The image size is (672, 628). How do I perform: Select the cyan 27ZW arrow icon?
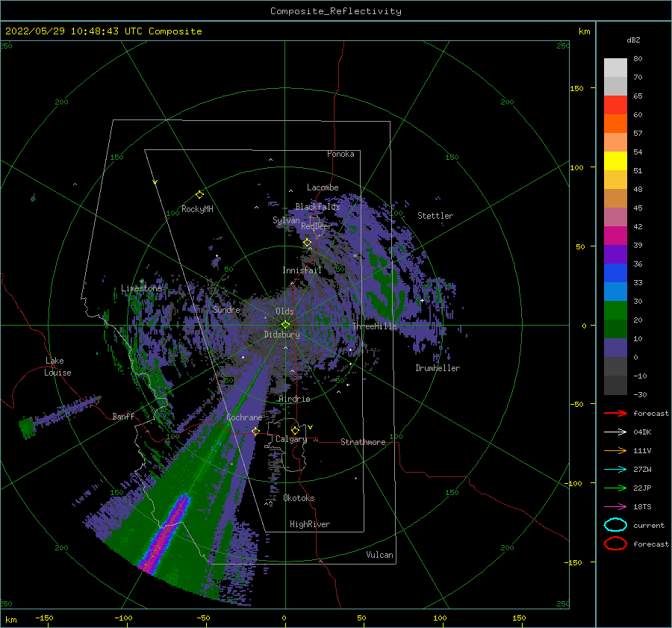point(615,470)
